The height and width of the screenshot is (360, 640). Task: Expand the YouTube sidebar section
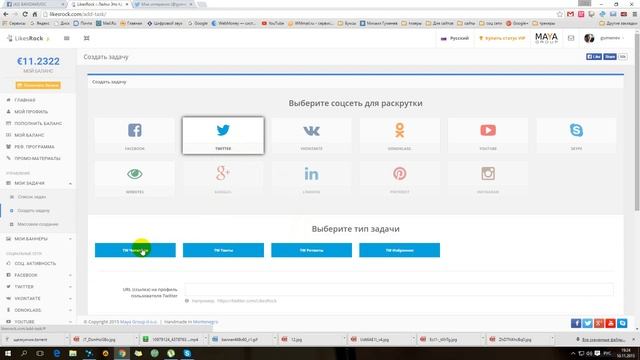[38, 322]
